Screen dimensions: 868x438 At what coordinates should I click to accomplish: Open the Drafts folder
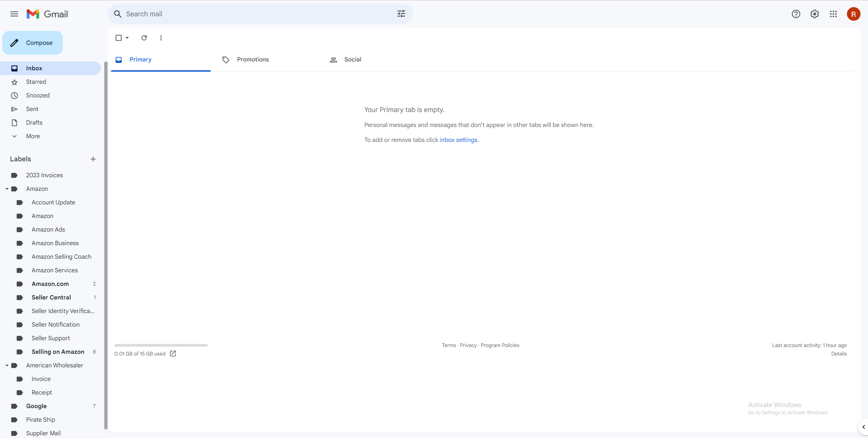pyautogui.click(x=51, y=123)
